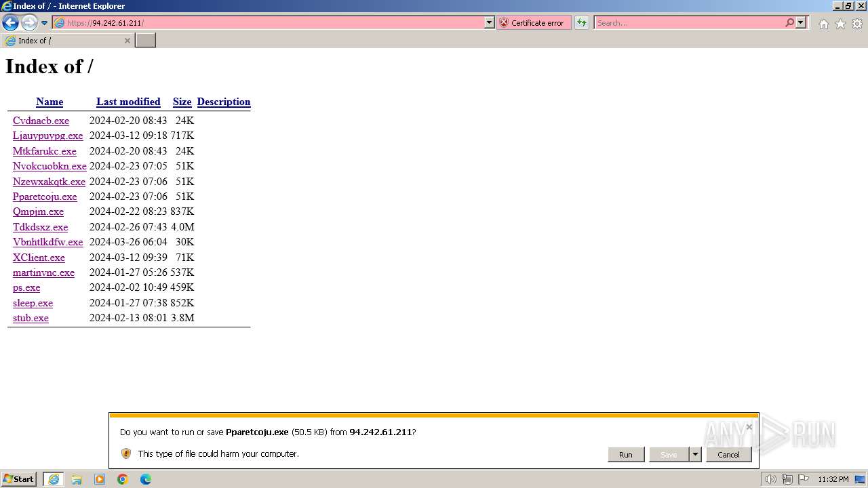Click Run in the download prompt
The image size is (868, 488).
625,455
